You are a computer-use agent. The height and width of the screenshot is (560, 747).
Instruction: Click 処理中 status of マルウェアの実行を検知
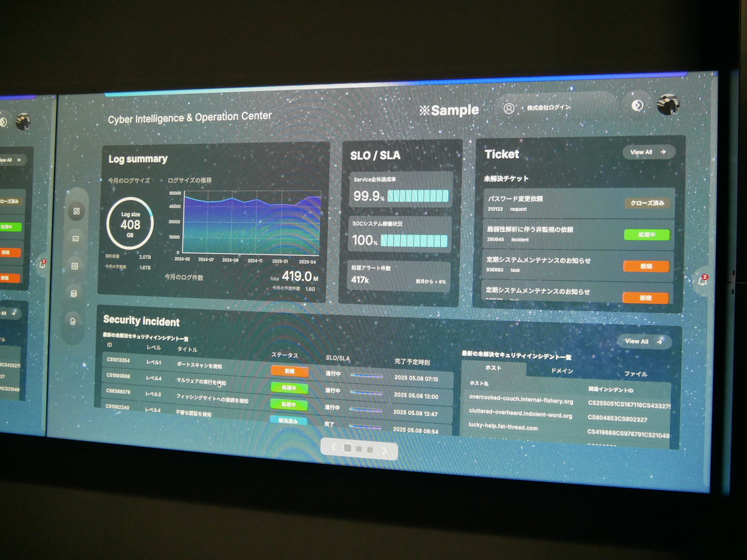click(289, 388)
